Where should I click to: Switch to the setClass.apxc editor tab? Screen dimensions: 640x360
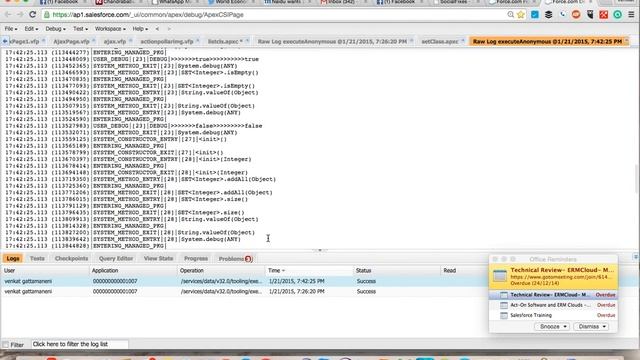tap(440, 42)
